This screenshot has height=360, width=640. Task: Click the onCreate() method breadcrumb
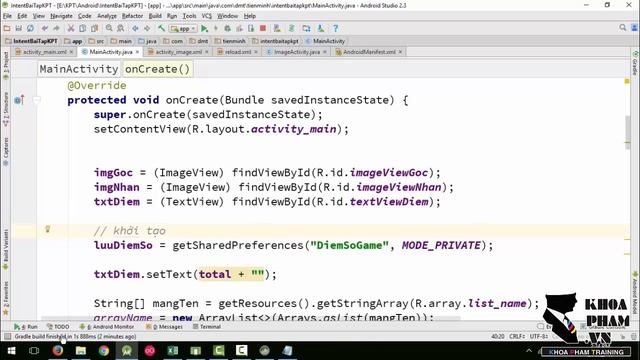[x=157, y=69]
